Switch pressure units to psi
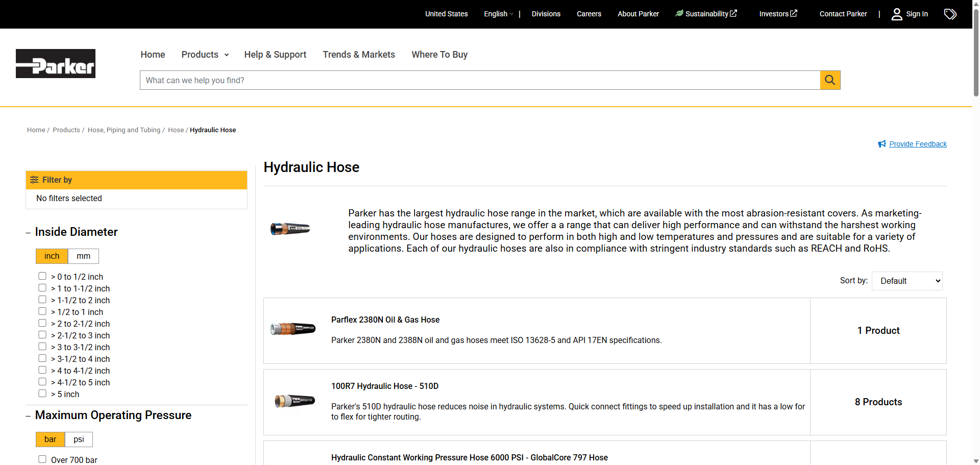Screen dimensions: 980x465 (x=79, y=439)
